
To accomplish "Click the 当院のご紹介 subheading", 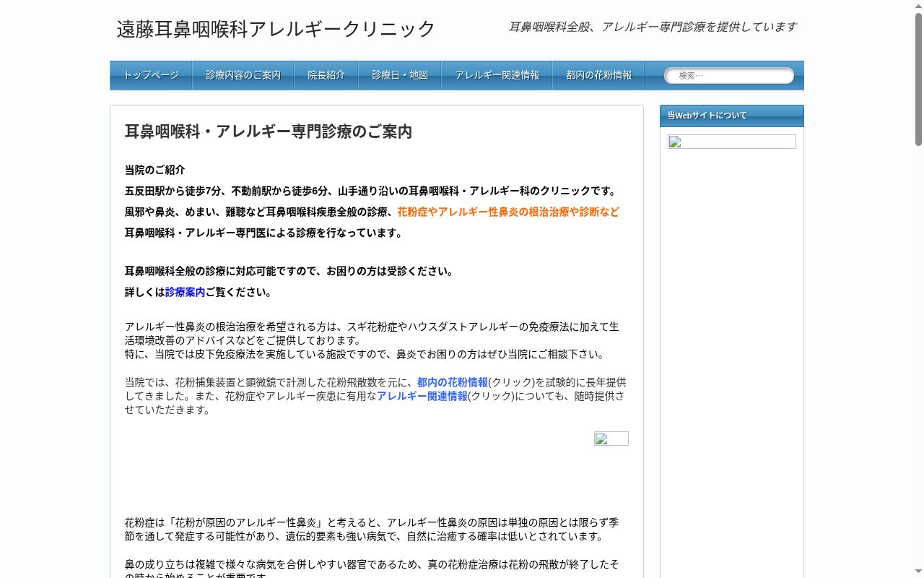I will click(154, 170).
